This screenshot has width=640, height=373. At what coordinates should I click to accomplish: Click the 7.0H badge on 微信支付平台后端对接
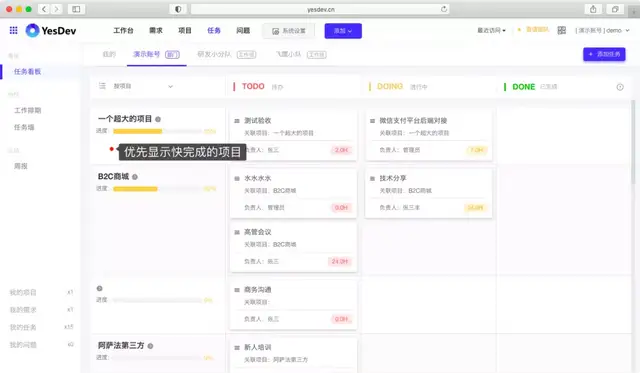476,150
